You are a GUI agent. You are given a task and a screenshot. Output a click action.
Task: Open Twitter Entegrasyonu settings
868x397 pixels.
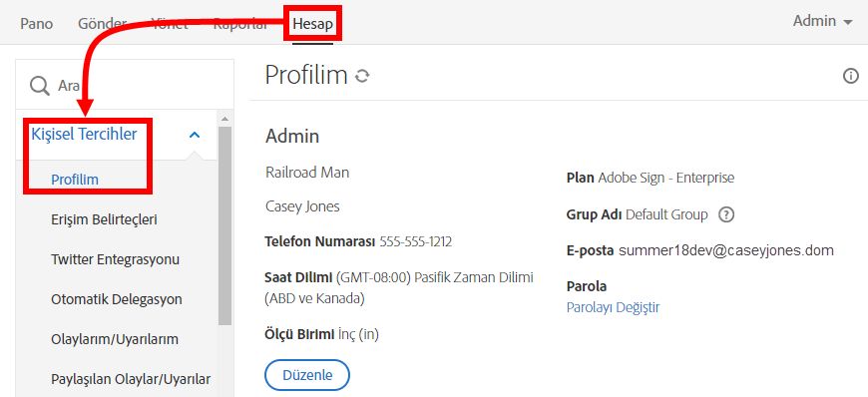tap(115, 259)
